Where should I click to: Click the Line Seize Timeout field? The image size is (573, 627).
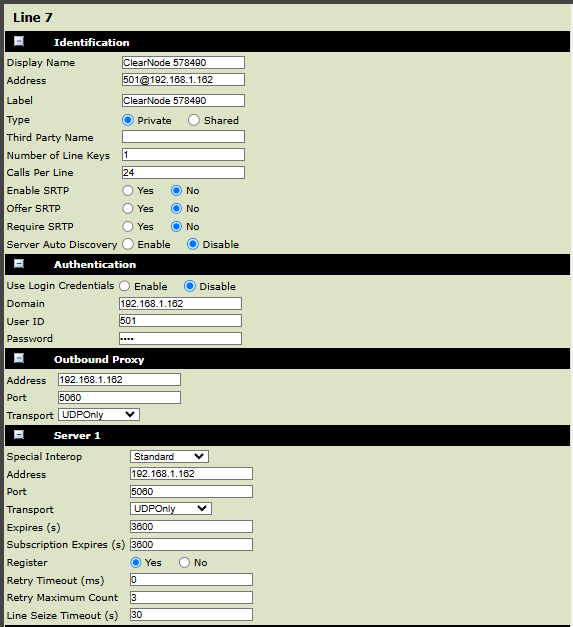(x=191, y=615)
